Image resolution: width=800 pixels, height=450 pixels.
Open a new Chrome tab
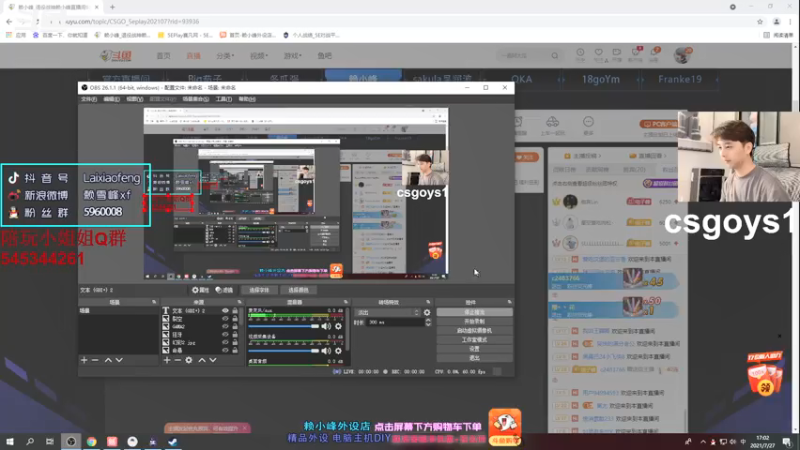tap(112, 7)
